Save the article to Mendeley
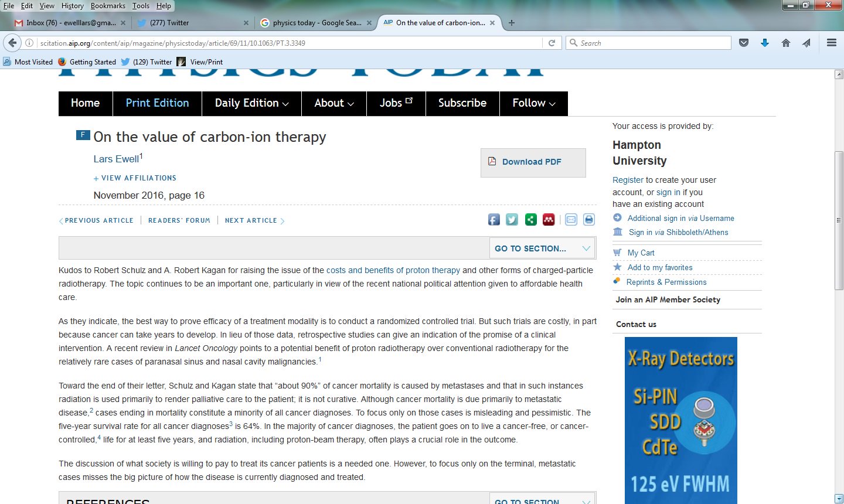The image size is (844, 504). point(548,219)
